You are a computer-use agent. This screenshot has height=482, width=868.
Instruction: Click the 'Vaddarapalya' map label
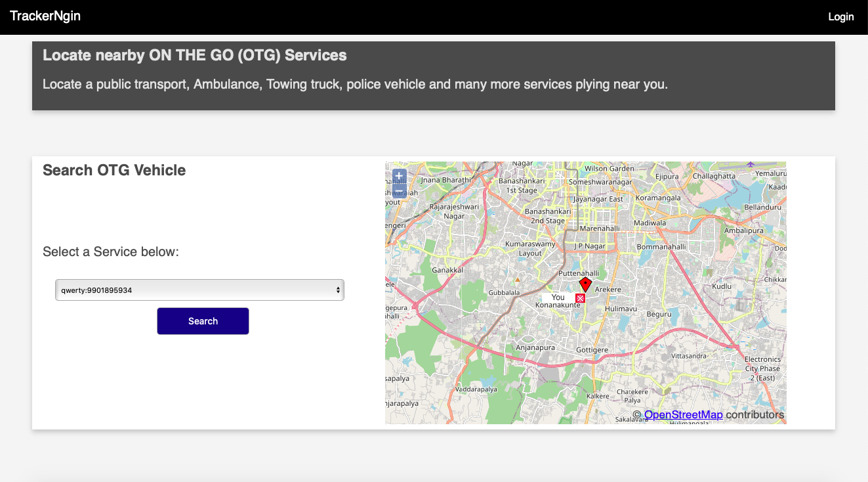(476, 389)
